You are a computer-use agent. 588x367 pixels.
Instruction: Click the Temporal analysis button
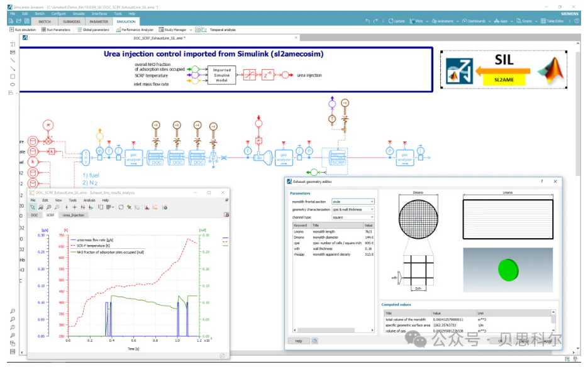[222, 30]
